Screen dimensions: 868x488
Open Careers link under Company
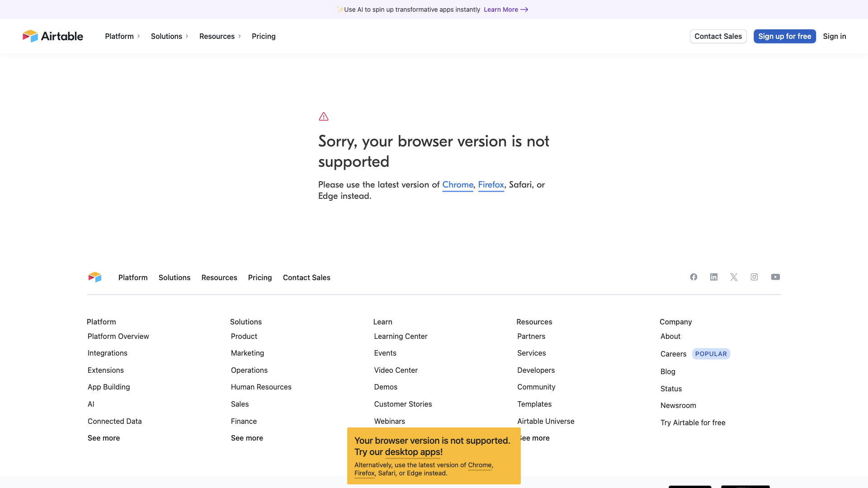coord(673,354)
